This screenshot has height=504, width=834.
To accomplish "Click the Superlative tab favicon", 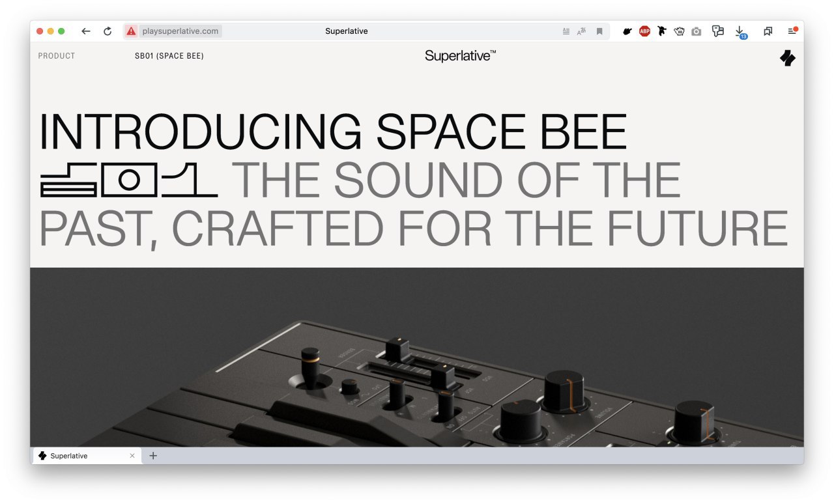I will [42, 456].
